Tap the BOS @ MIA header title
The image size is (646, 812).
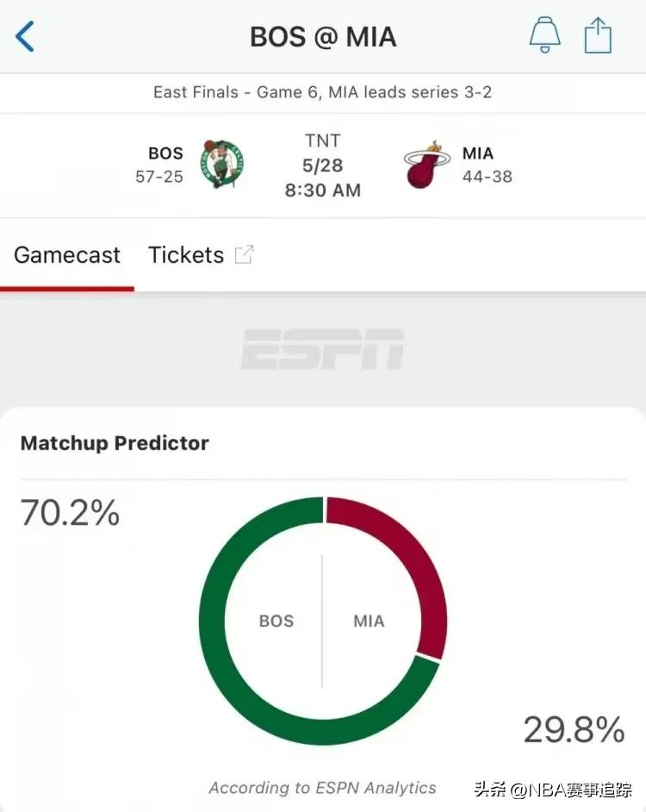323,37
